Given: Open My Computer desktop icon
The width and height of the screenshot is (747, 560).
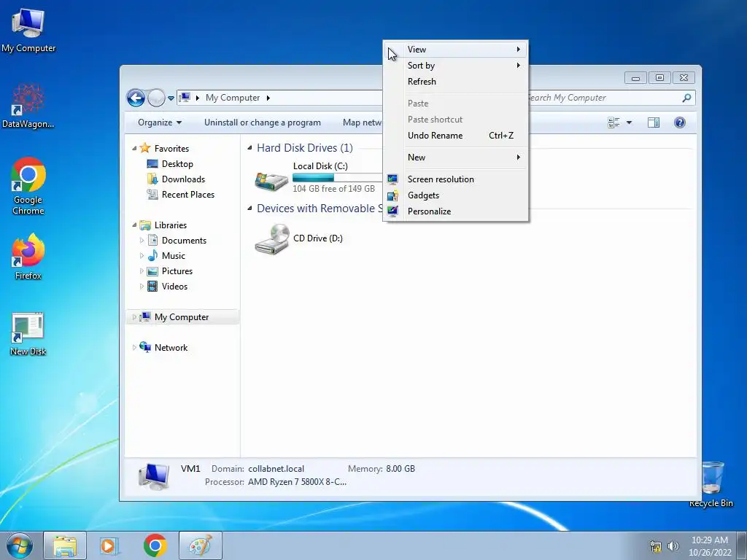Looking at the screenshot, I should tap(28, 29).
